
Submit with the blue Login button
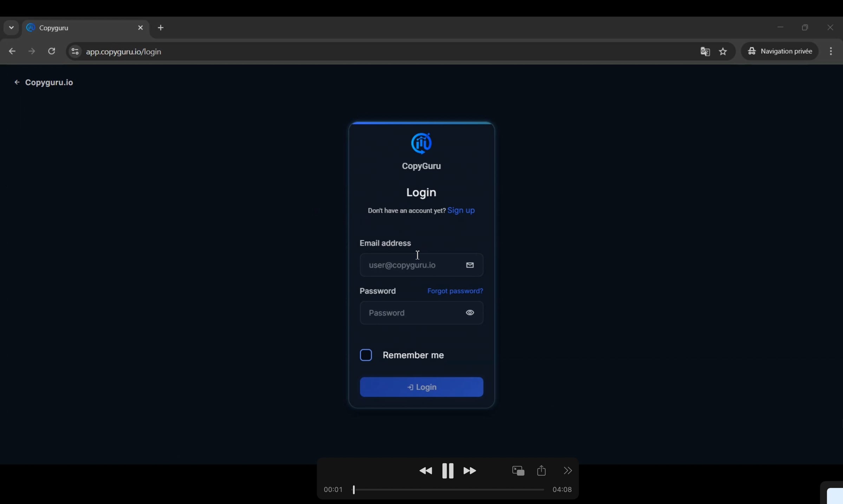tap(421, 387)
